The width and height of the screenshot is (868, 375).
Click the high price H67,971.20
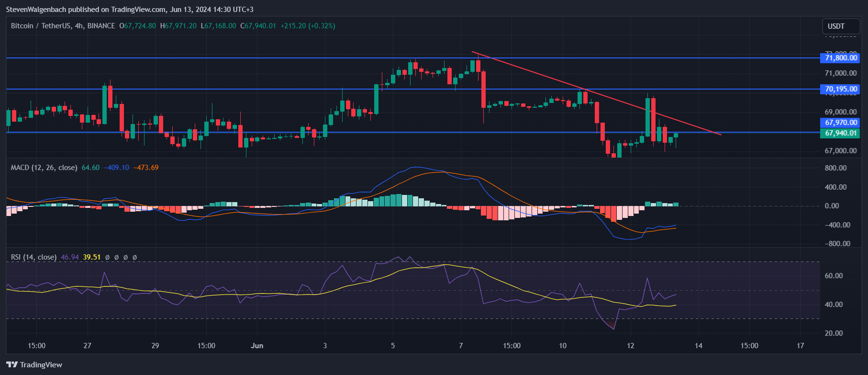pos(178,26)
